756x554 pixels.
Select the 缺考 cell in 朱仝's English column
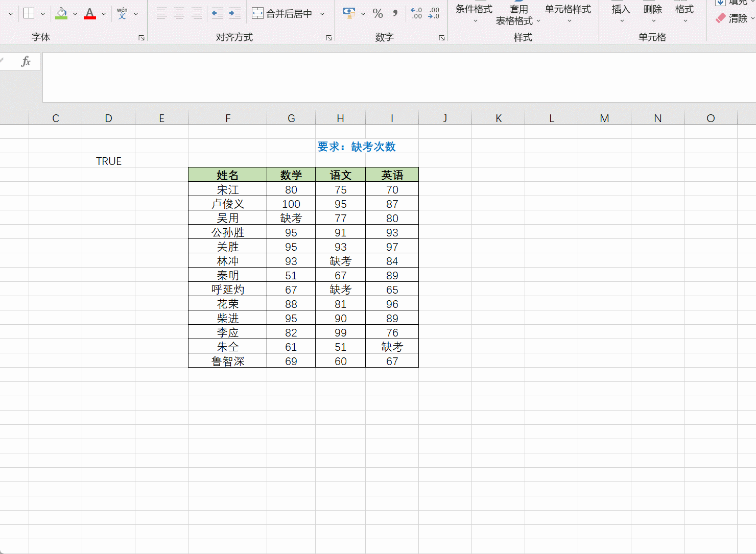pos(392,346)
